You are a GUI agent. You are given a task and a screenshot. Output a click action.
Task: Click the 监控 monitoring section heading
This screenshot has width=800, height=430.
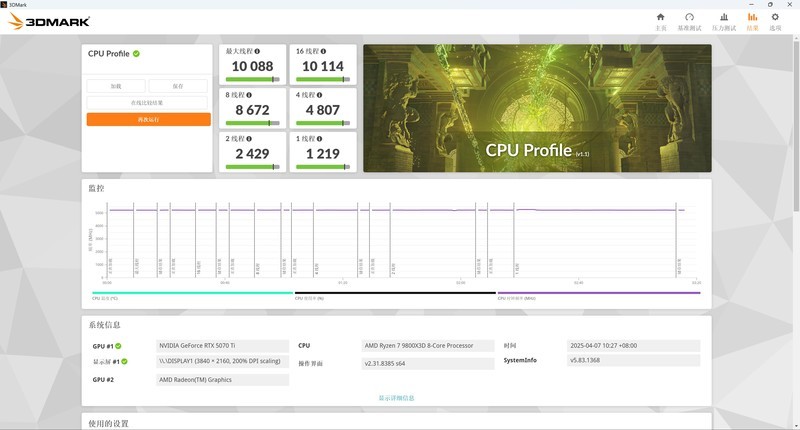[x=96, y=188]
